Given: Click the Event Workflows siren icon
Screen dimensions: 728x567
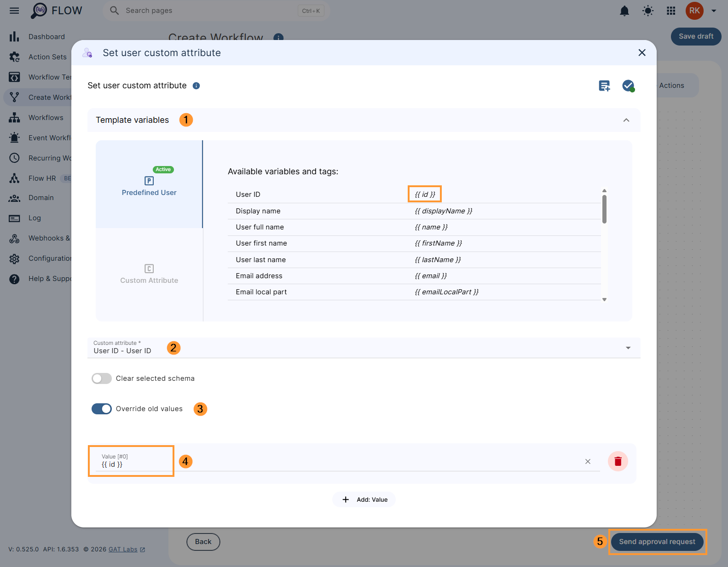Looking at the screenshot, I should [x=14, y=138].
